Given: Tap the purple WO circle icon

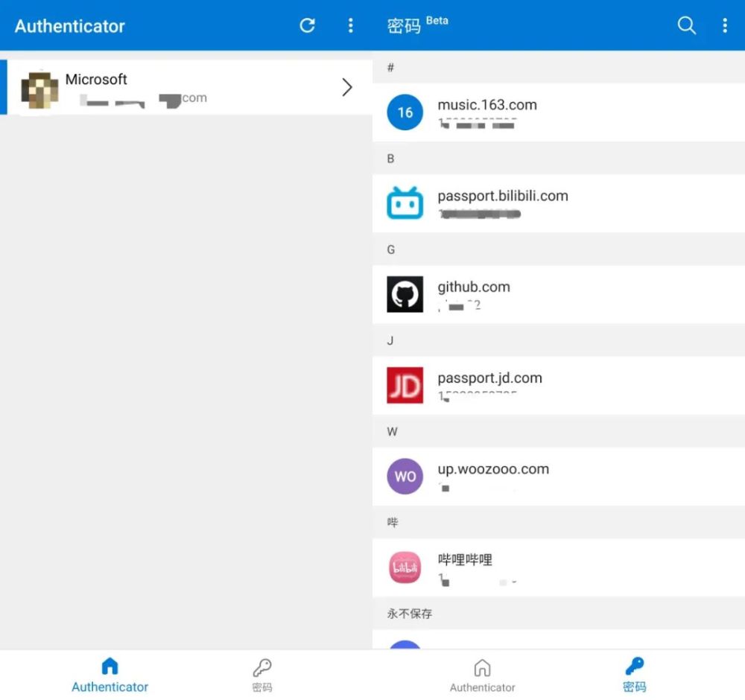Looking at the screenshot, I should [x=405, y=477].
